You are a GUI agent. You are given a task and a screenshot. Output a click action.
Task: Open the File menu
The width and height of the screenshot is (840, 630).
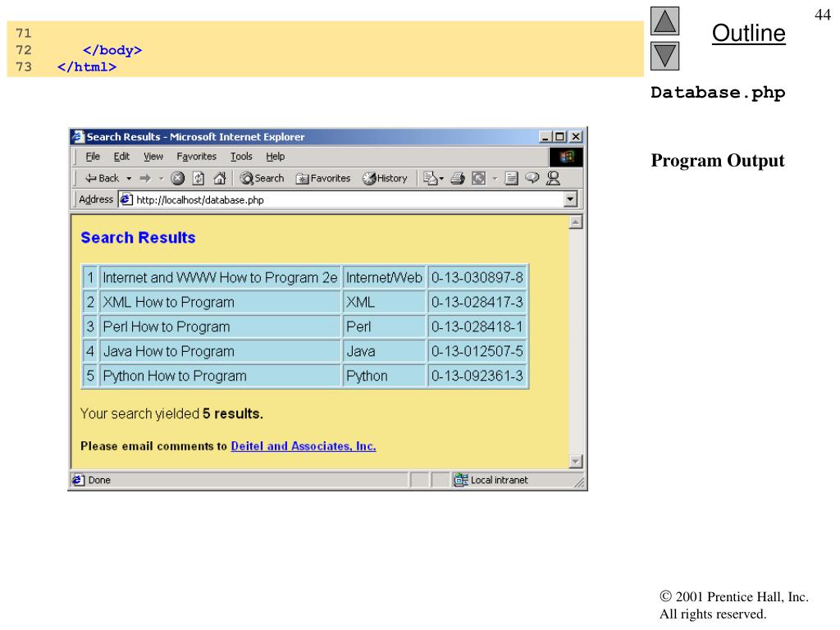[93, 157]
